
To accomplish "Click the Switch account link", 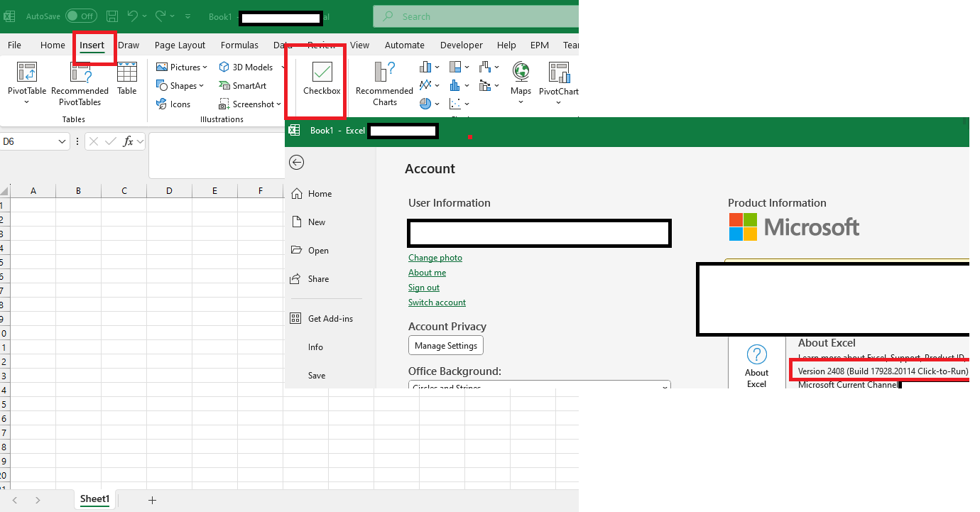I will (x=437, y=303).
